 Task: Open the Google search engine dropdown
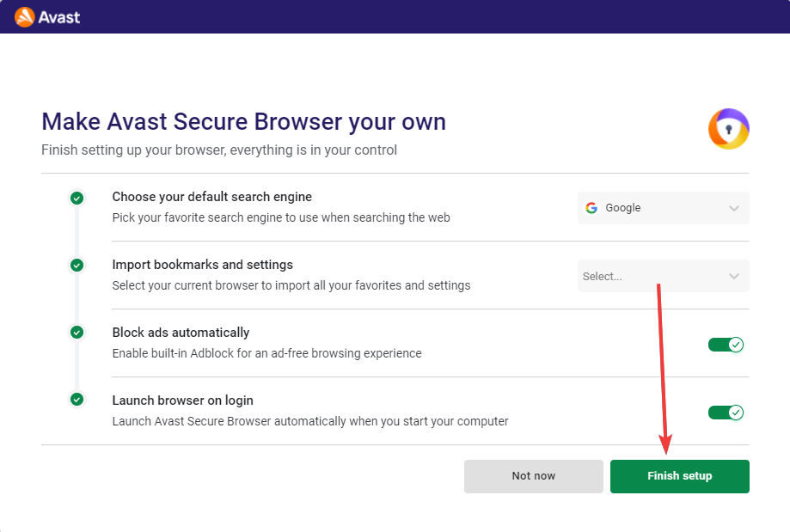[x=663, y=208]
